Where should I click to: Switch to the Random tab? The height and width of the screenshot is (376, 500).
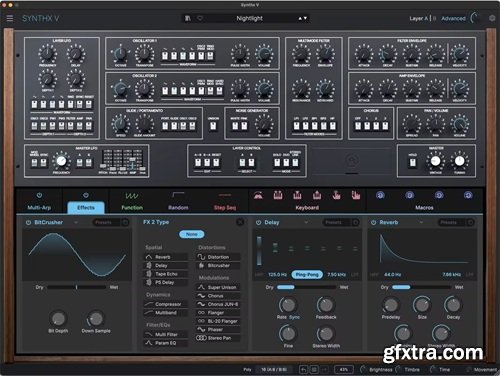coord(178,208)
